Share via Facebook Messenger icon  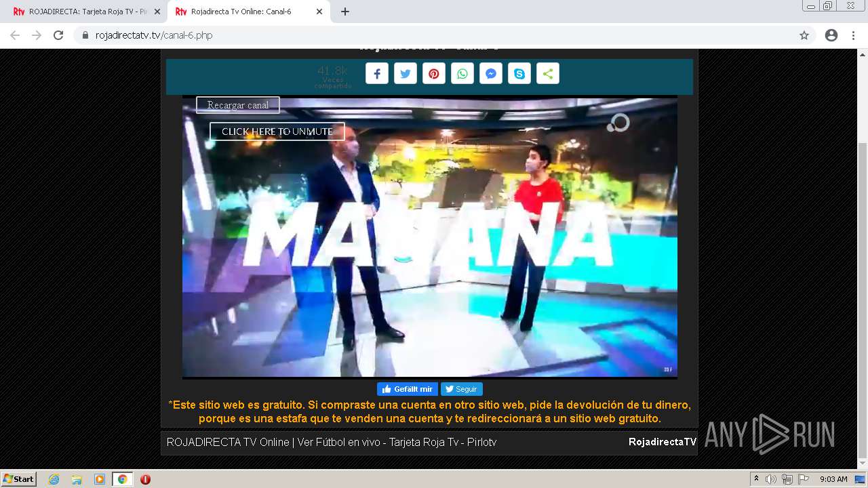[491, 74]
